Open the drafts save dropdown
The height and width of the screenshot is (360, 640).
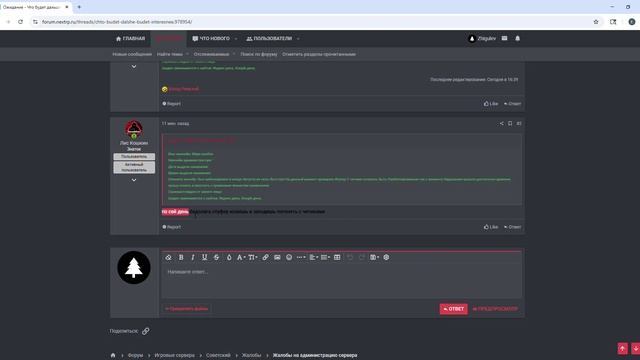pos(374,258)
